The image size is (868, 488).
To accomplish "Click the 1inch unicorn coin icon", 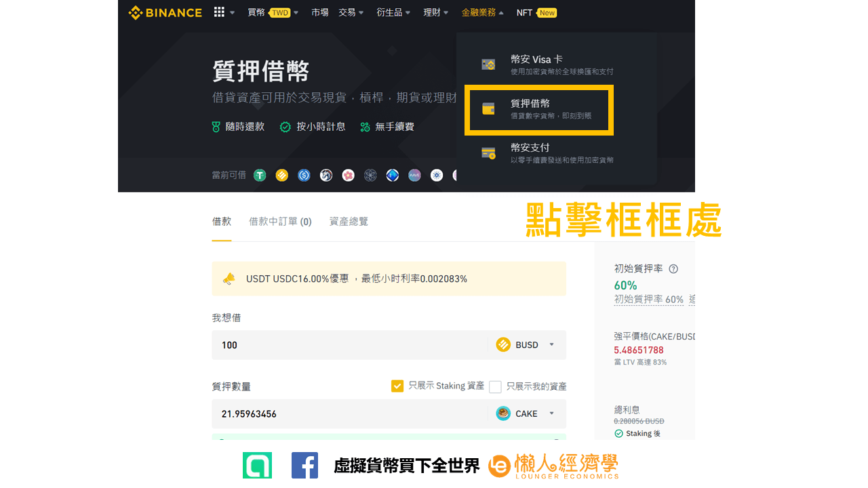I will point(326,176).
